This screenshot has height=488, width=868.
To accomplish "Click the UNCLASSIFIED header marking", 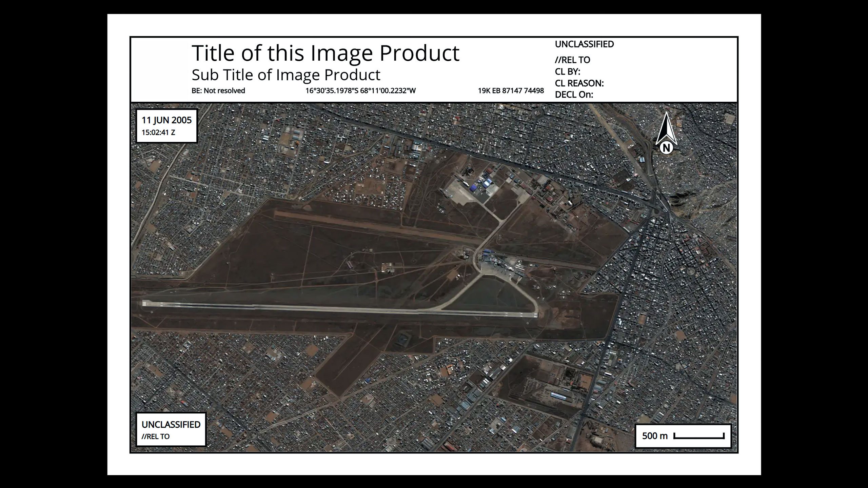I will coord(584,44).
